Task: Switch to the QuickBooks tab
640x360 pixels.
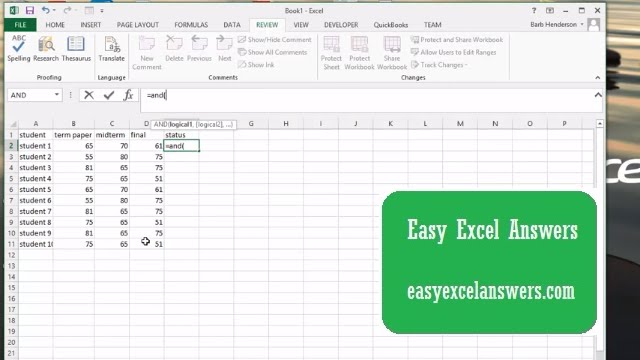Action: click(x=391, y=25)
